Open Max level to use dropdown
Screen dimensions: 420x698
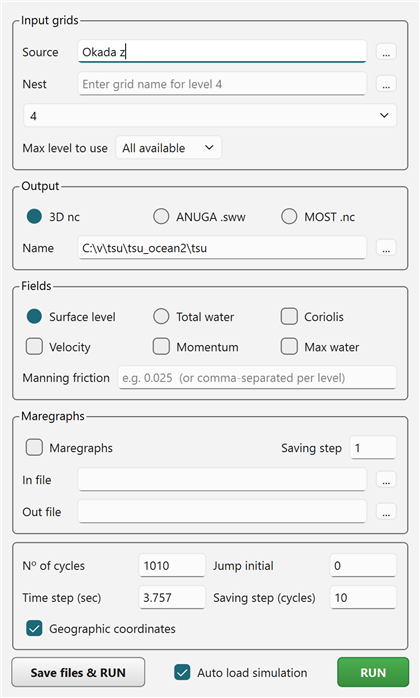coord(168,148)
